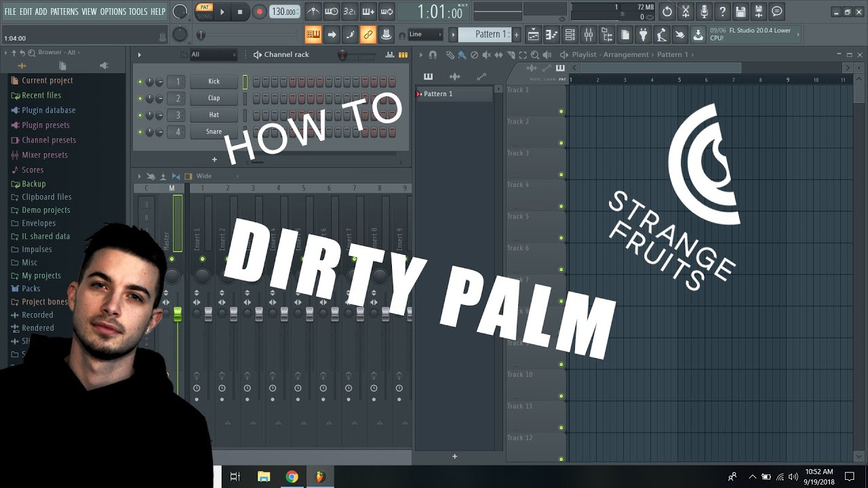Click the 130.000 tempo field
868x488 pixels.
285,12
